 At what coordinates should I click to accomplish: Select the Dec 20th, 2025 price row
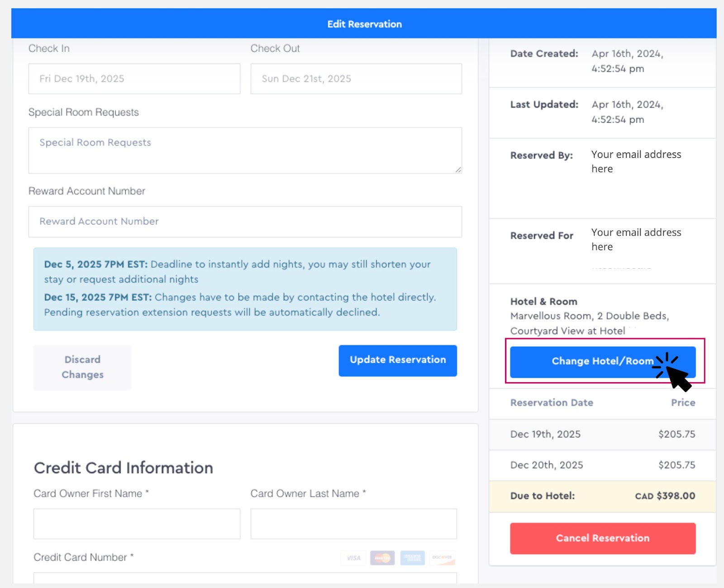point(602,465)
